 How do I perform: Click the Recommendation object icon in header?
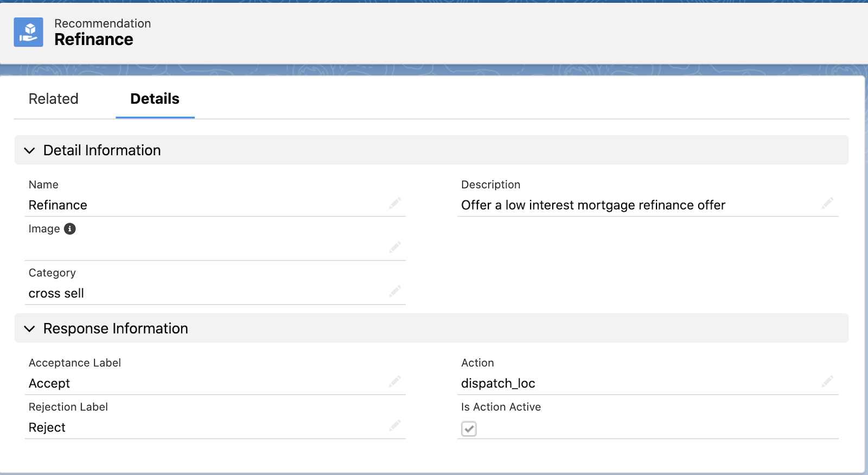[28, 32]
